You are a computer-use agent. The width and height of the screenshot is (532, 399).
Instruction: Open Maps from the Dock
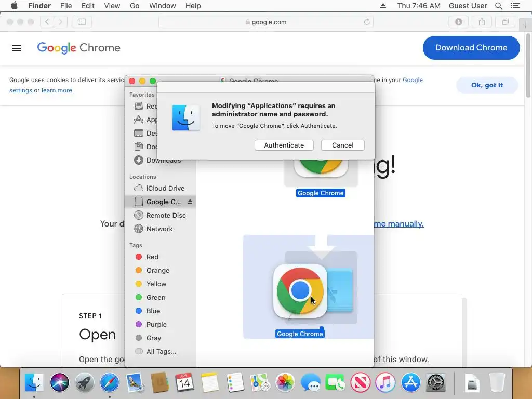(260, 383)
